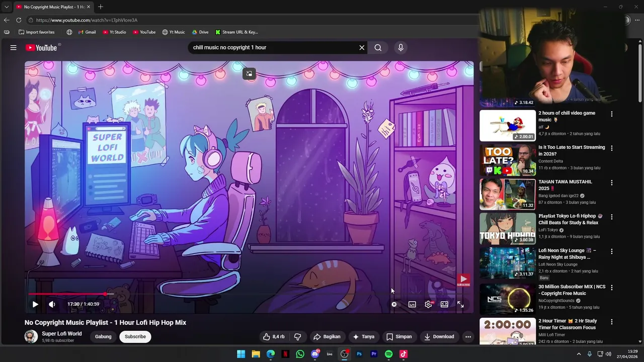Viewport: 644px width, 362px height.
Task: Save the video with the Simpan button
Action: pos(399,337)
